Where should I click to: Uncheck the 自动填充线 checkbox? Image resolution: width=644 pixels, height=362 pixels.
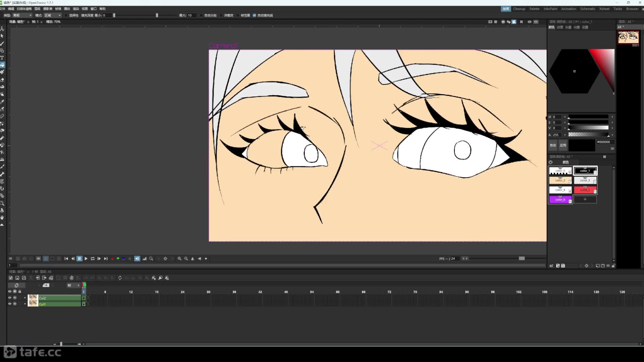point(255,15)
